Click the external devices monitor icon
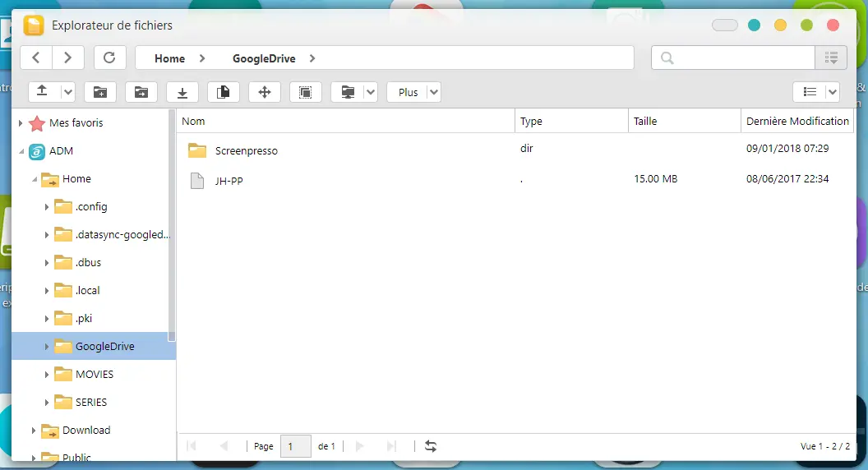Screen dimensions: 868x470 pos(347,92)
